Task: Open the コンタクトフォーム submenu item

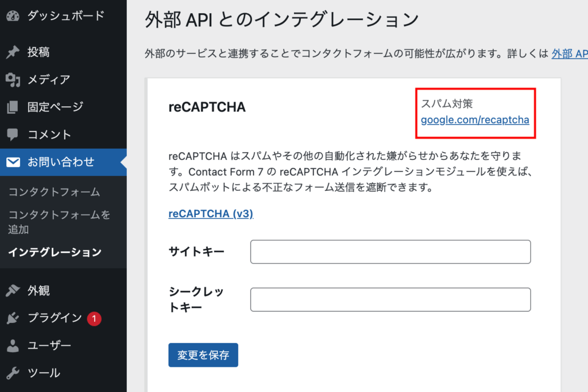Action: (54, 192)
